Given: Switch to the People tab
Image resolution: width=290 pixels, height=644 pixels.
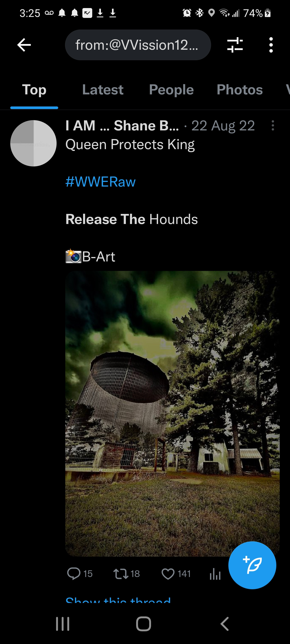Looking at the screenshot, I should (x=171, y=90).
